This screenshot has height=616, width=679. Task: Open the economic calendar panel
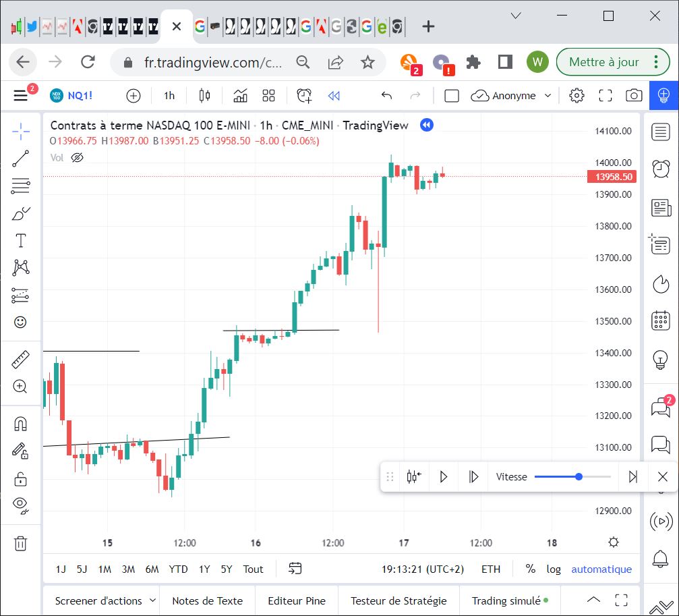point(660,321)
